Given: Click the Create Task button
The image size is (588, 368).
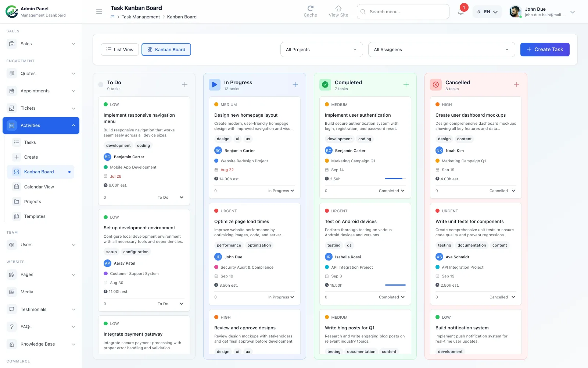Looking at the screenshot, I should (x=545, y=49).
